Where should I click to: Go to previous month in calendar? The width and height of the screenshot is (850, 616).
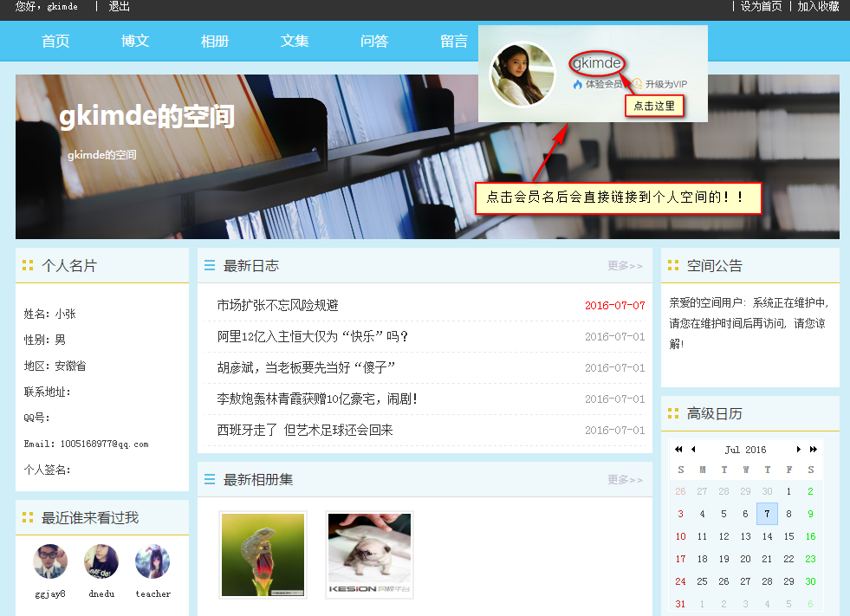tap(693, 449)
